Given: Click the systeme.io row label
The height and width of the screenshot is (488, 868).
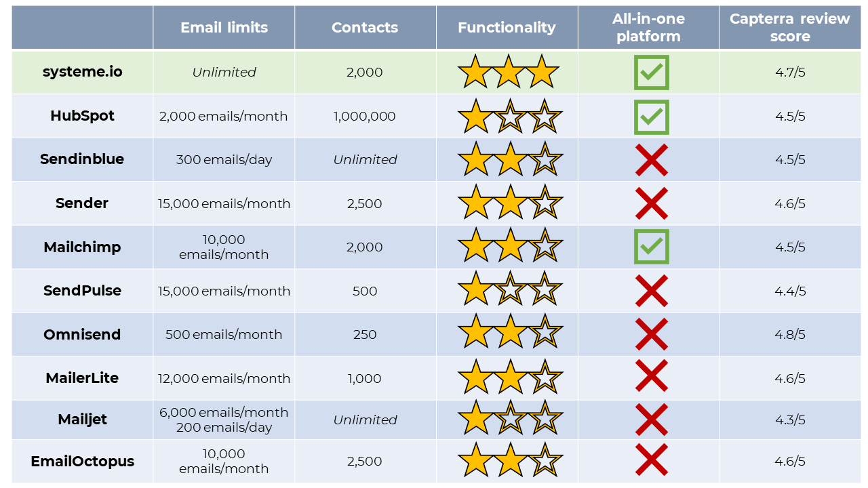Looking at the screenshot, I should 82,72.
